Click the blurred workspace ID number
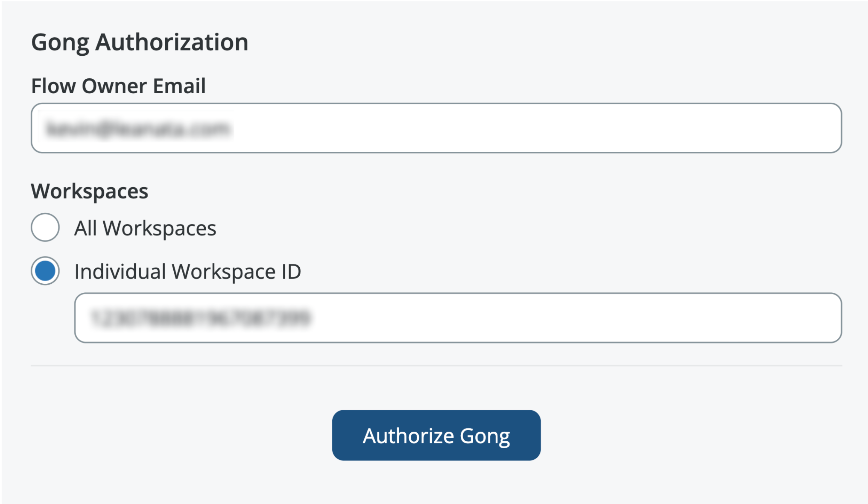The height and width of the screenshot is (504, 868). click(200, 318)
